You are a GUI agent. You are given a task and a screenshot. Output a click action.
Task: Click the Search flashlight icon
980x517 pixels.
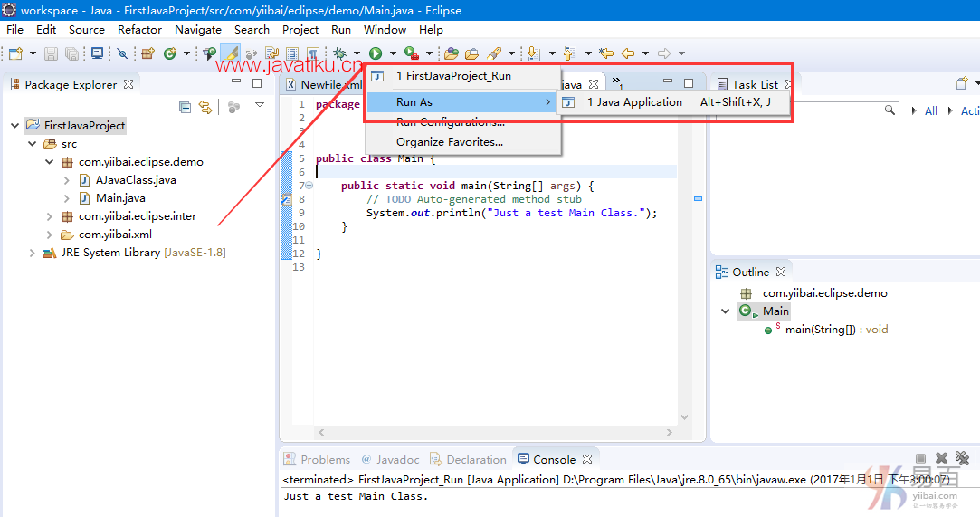pyautogui.click(x=494, y=53)
